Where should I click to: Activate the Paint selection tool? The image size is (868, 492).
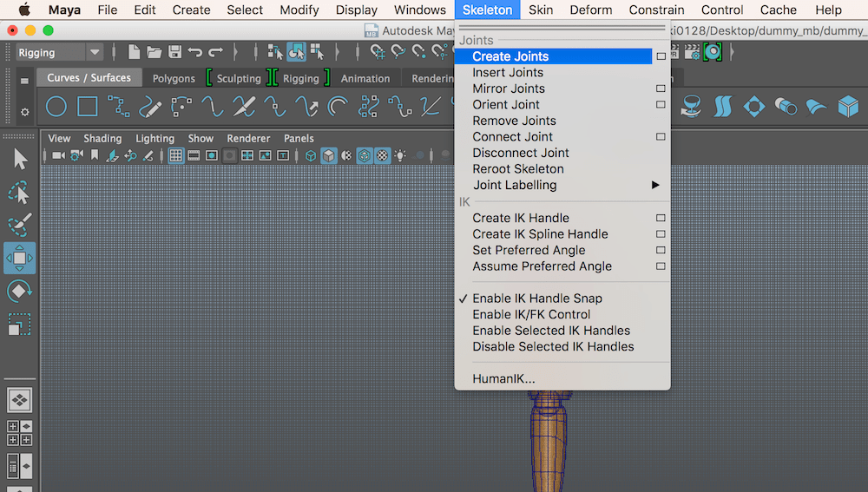(19, 225)
